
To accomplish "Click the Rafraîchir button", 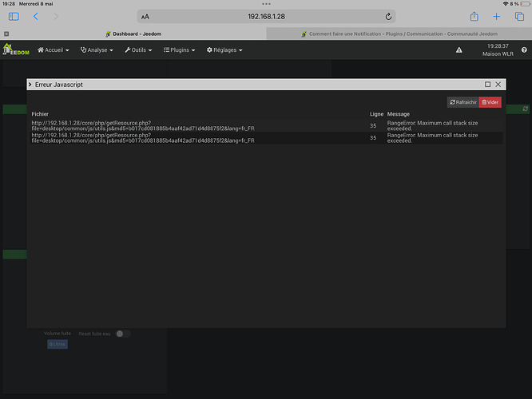I will (x=463, y=102).
